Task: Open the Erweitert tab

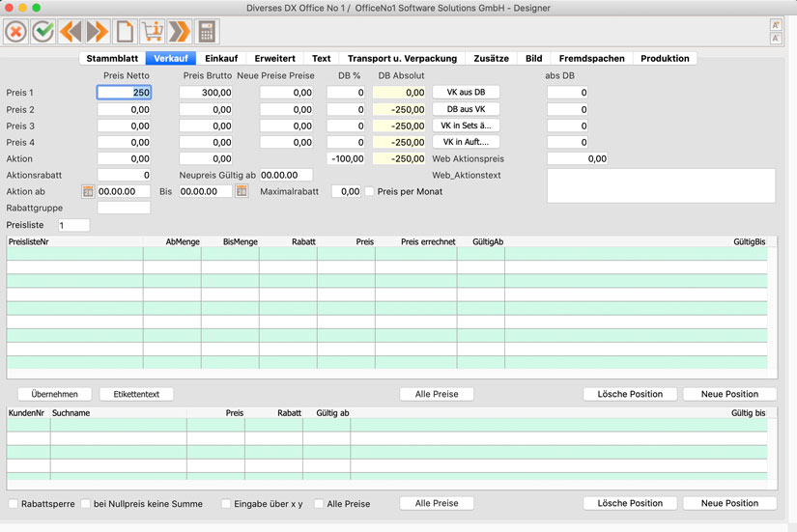Action: [275, 59]
